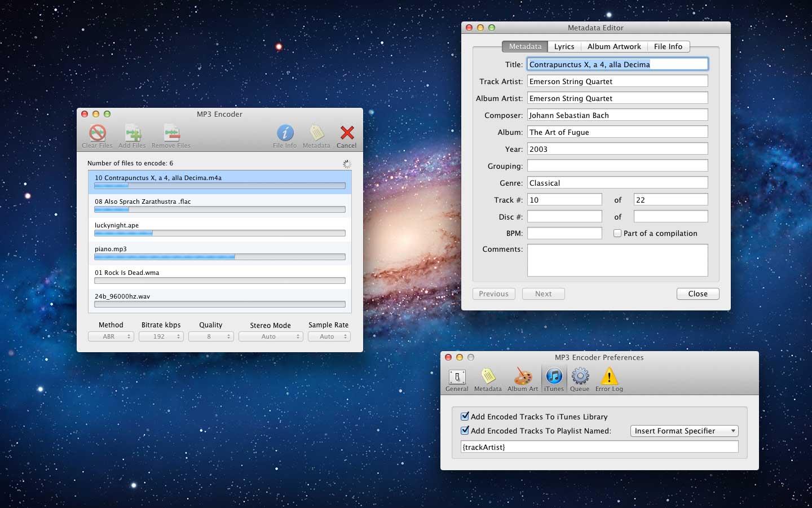
Task: Click the Cancel encoding icon
Action: coord(346,135)
